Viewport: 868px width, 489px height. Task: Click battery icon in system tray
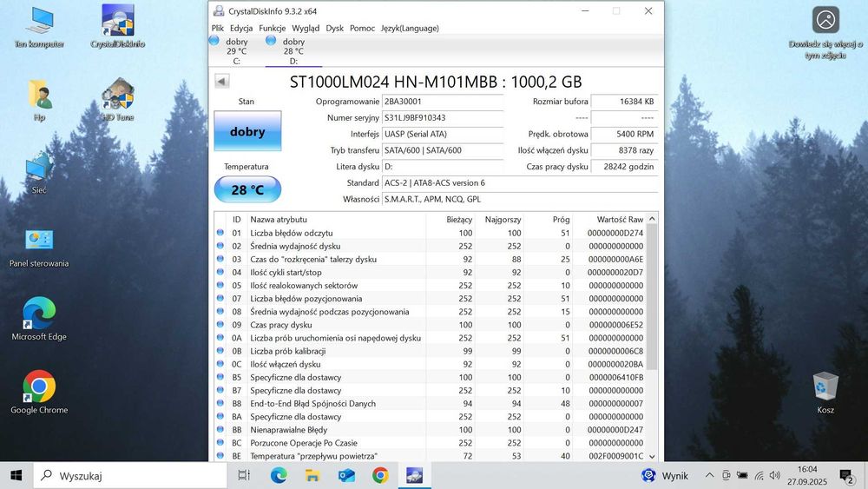(742, 475)
